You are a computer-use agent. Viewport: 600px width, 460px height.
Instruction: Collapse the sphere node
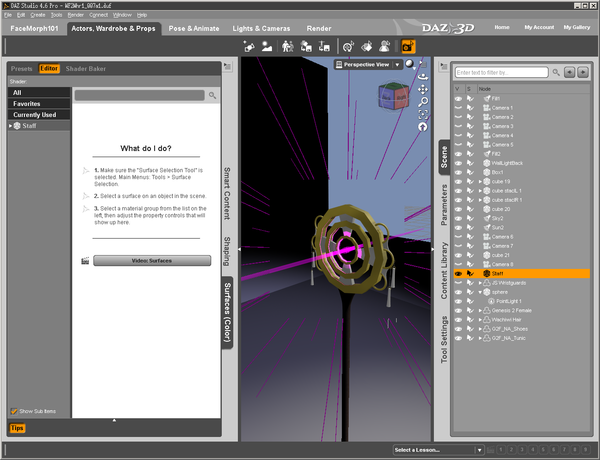[x=480, y=292]
